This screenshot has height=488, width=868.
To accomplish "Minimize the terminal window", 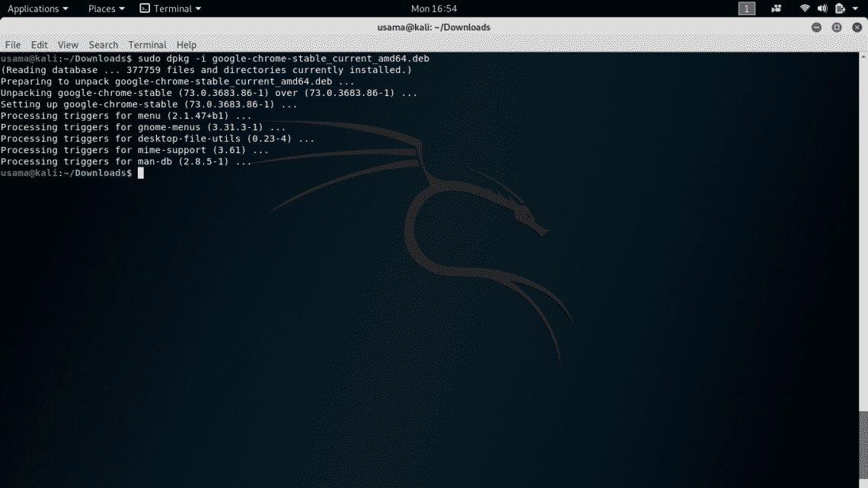I will pyautogui.click(x=816, y=27).
